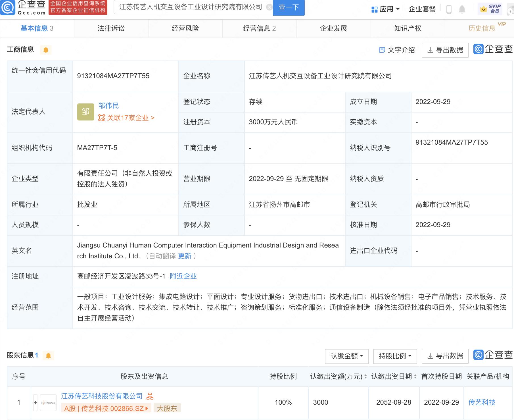Click industry value 批发业
Screen dimensions: 514x420
(87, 205)
